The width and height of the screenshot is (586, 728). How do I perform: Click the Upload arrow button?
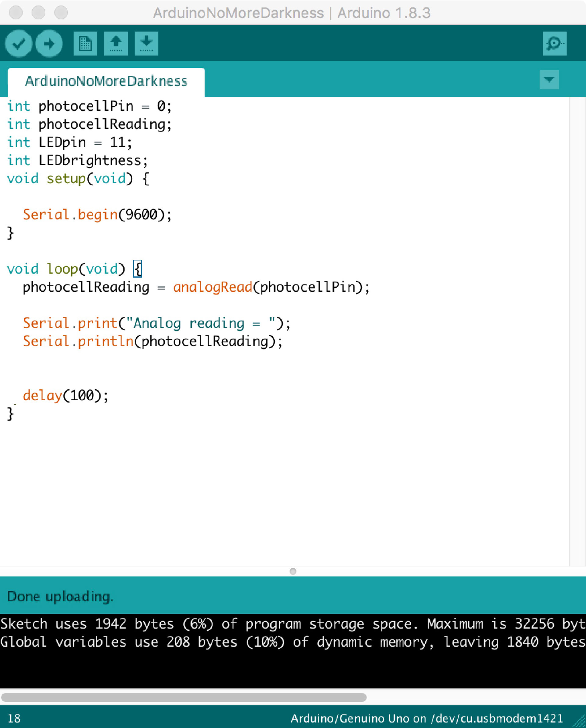click(49, 44)
